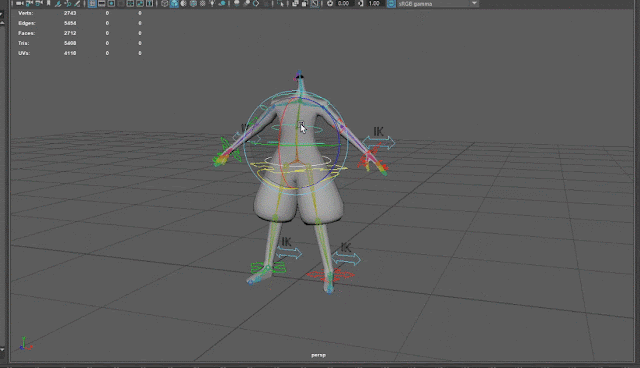The width and height of the screenshot is (640, 368).
Task: Toggle the Textured display icon
Action: (x=202, y=3)
